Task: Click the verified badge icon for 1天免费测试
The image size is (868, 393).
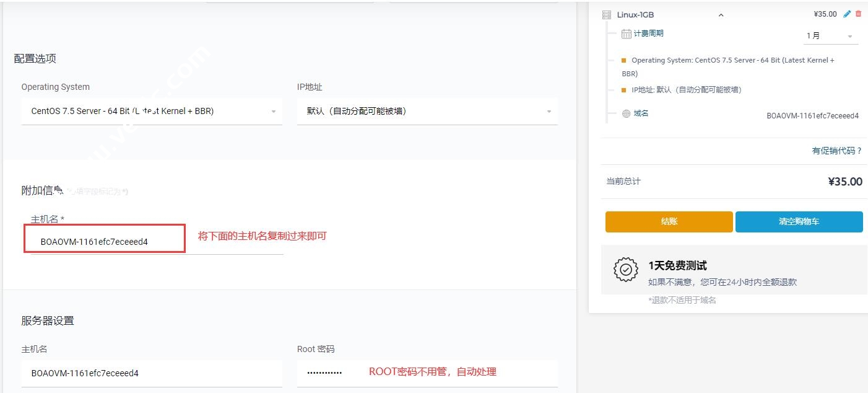Action: pyautogui.click(x=625, y=270)
